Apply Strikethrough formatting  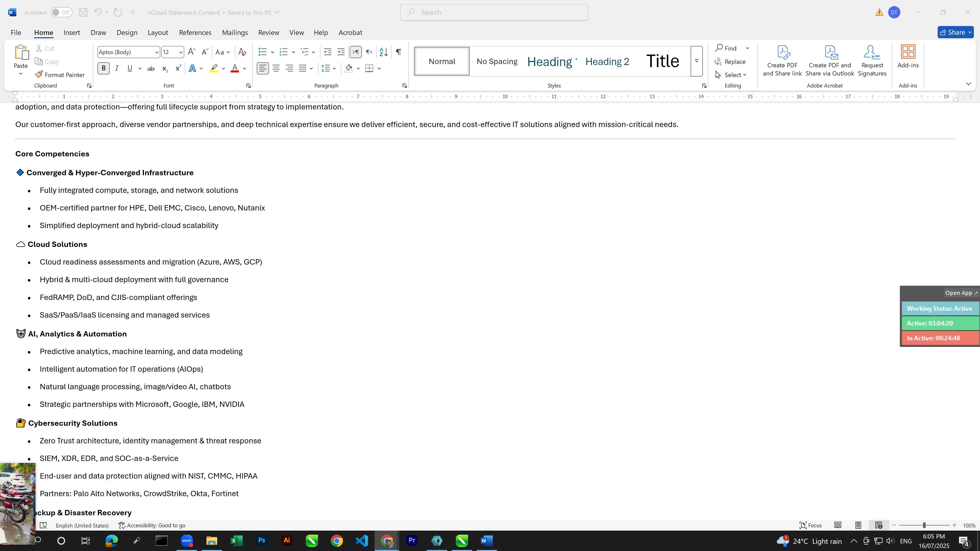151,68
